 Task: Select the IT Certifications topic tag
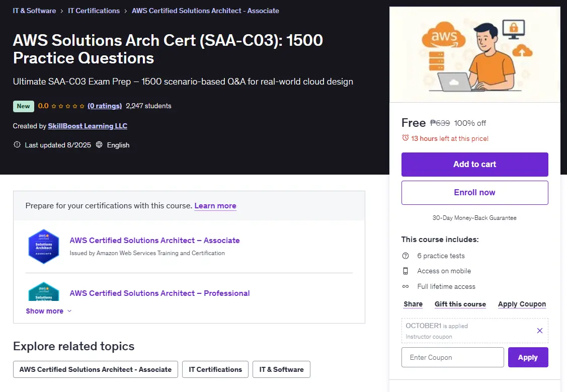tap(215, 369)
